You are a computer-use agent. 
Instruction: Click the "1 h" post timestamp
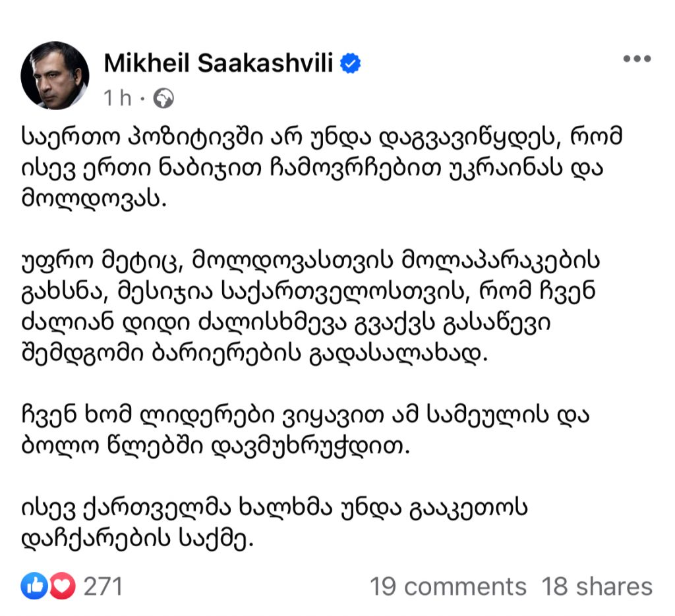pos(117,98)
